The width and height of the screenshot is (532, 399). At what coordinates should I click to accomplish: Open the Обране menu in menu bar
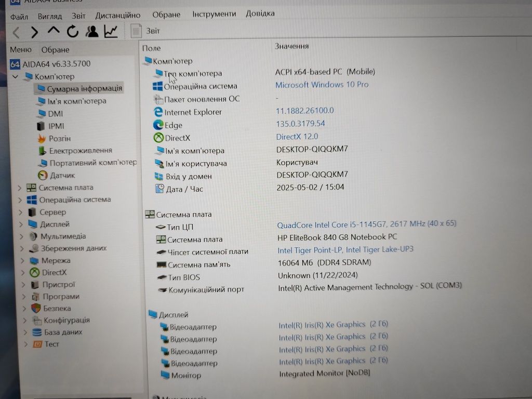coord(166,15)
